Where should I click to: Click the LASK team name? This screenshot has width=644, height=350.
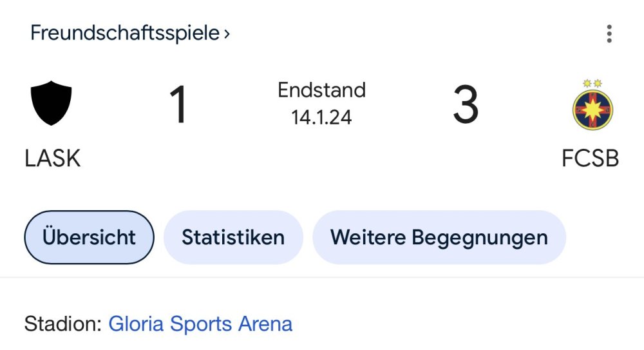coord(53,158)
